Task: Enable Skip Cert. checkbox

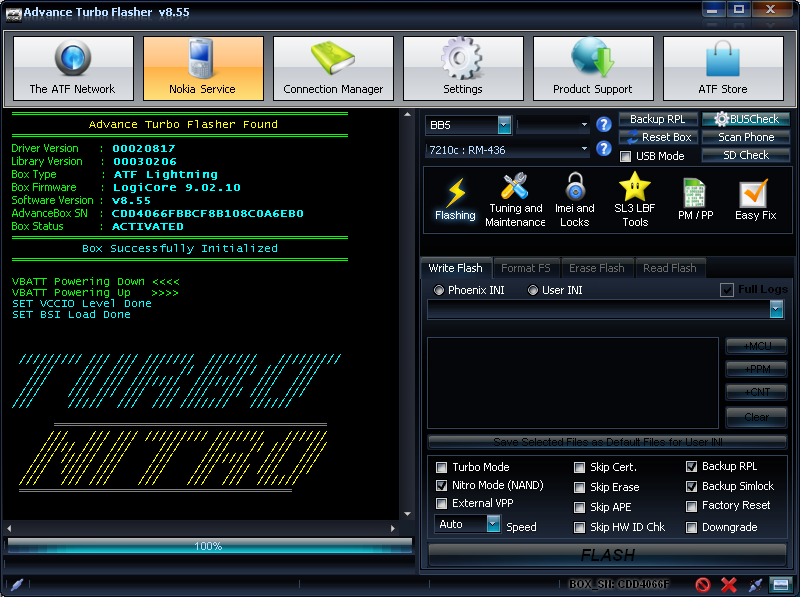Action: point(579,467)
